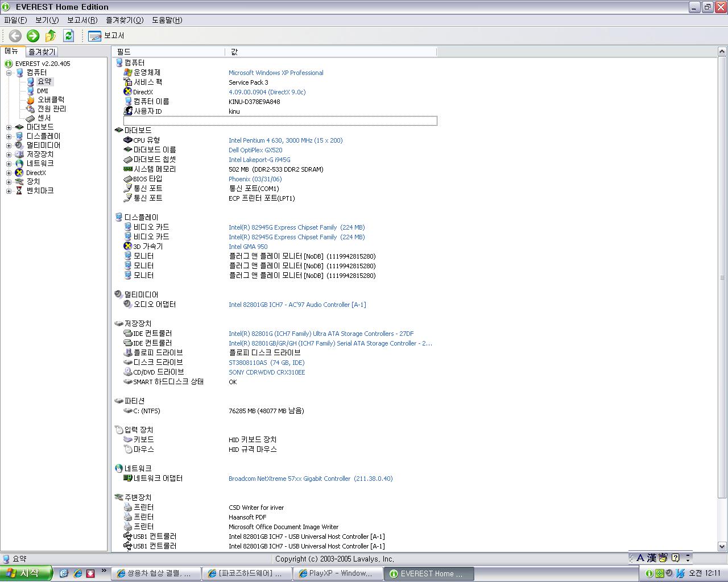728x582 pixels.
Task: Open Intel Lakeport-G i945G chipset link
Action: [259, 160]
